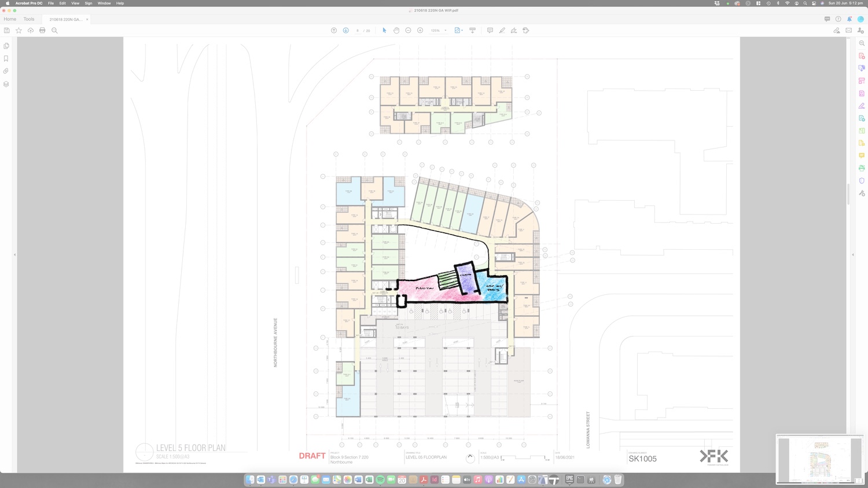Open the View menu
Screen dimensions: 868x488
pyautogui.click(x=75, y=3)
